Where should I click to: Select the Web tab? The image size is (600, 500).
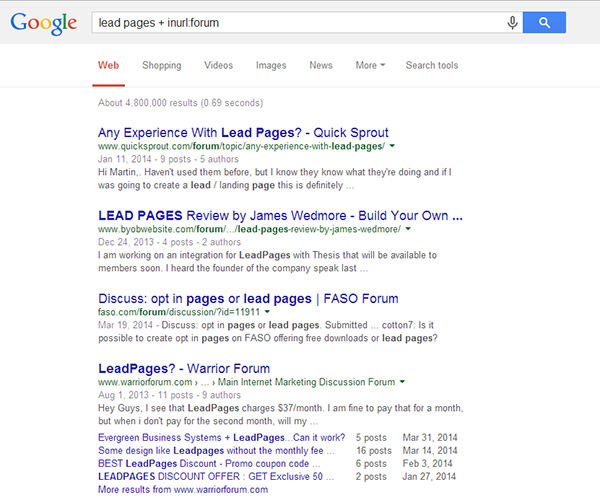pyautogui.click(x=108, y=65)
